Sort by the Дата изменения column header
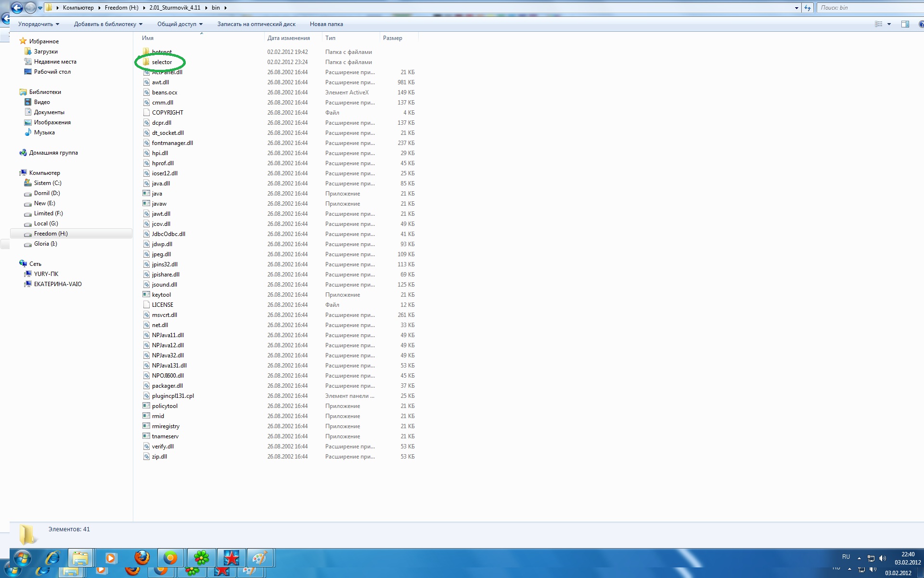This screenshot has width=924, height=578. pos(288,38)
